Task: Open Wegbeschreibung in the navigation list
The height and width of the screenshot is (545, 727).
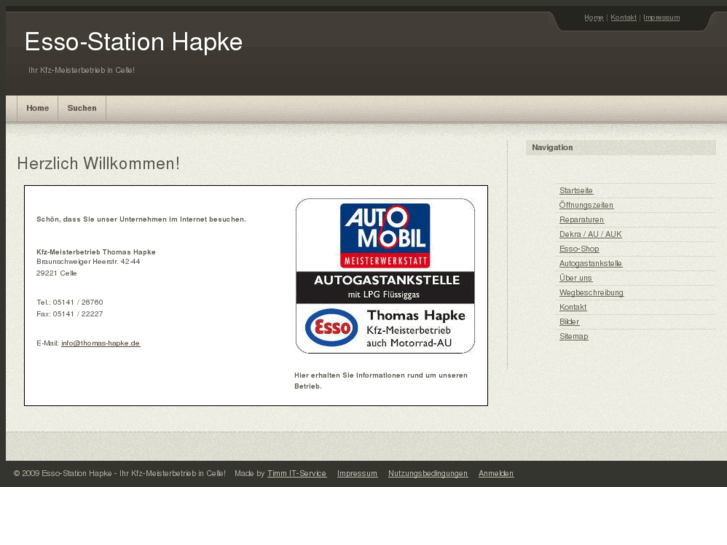Action: (x=591, y=293)
